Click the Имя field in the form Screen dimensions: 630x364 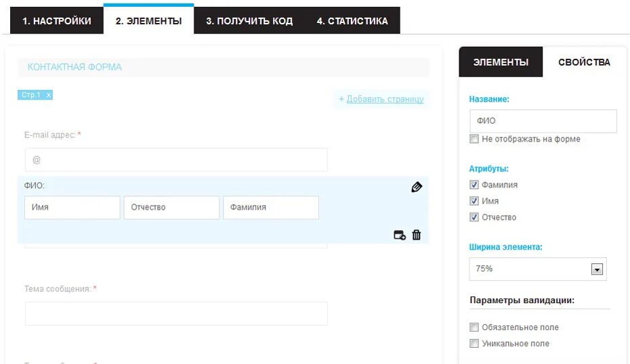(72, 208)
